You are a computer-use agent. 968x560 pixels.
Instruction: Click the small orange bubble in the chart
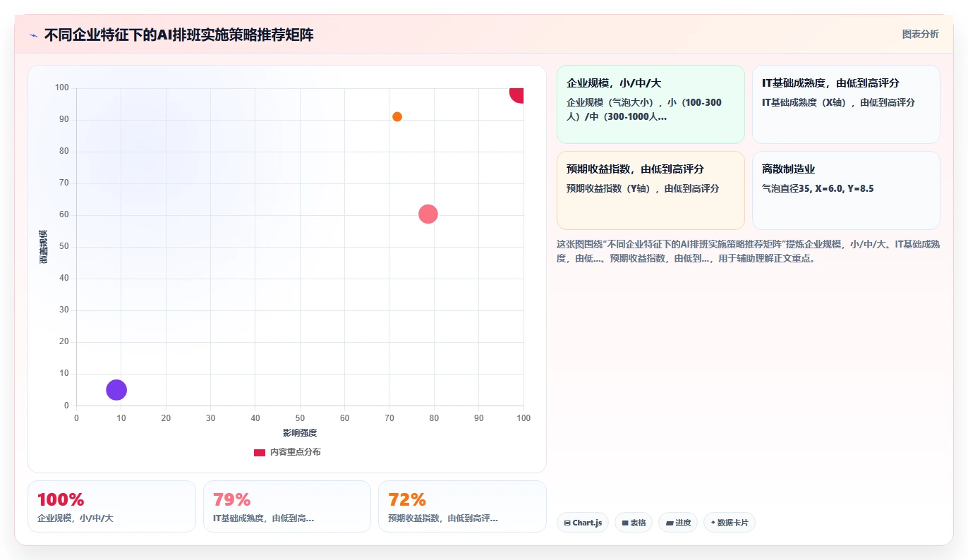397,117
